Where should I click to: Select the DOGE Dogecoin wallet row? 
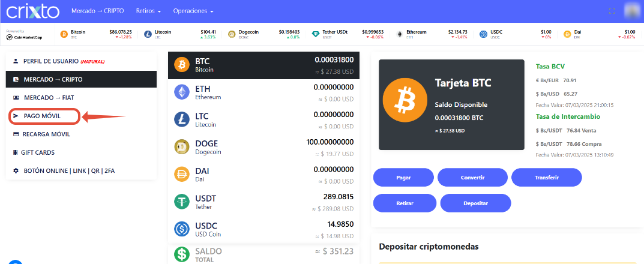pos(263,148)
